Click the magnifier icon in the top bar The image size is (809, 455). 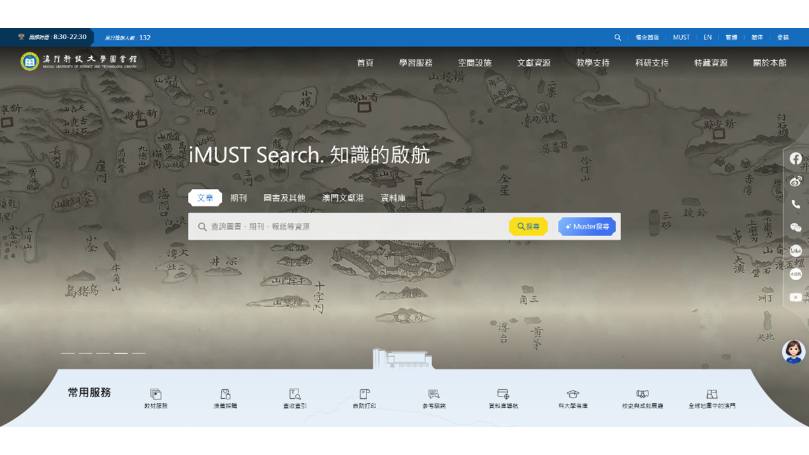[617, 38]
